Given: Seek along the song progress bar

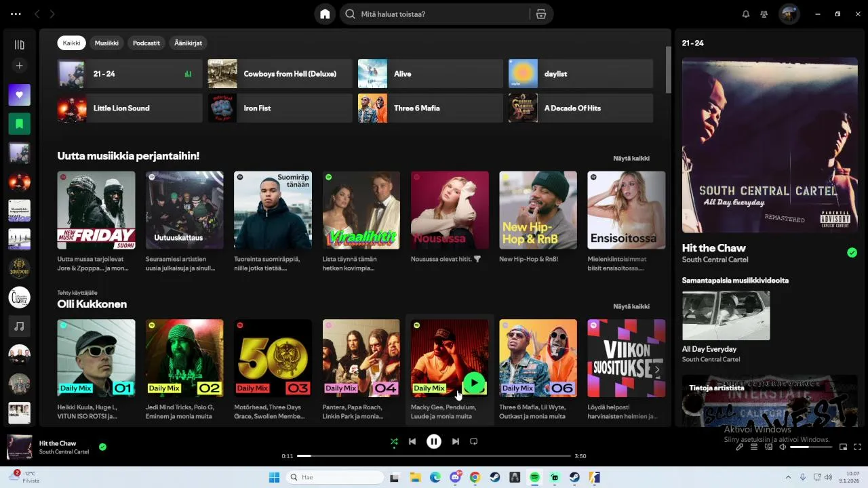Looking at the screenshot, I should pyautogui.click(x=434, y=456).
